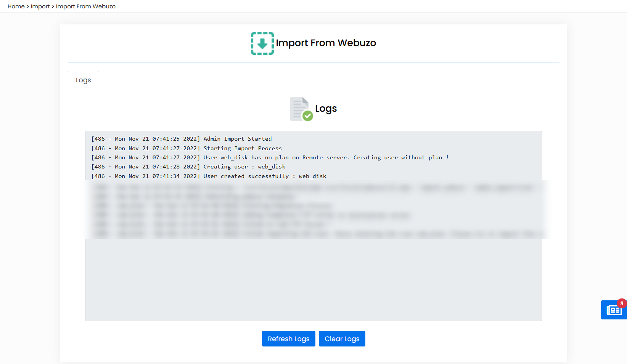Open the Home breadcrumb link

click(x=16, y=6)
